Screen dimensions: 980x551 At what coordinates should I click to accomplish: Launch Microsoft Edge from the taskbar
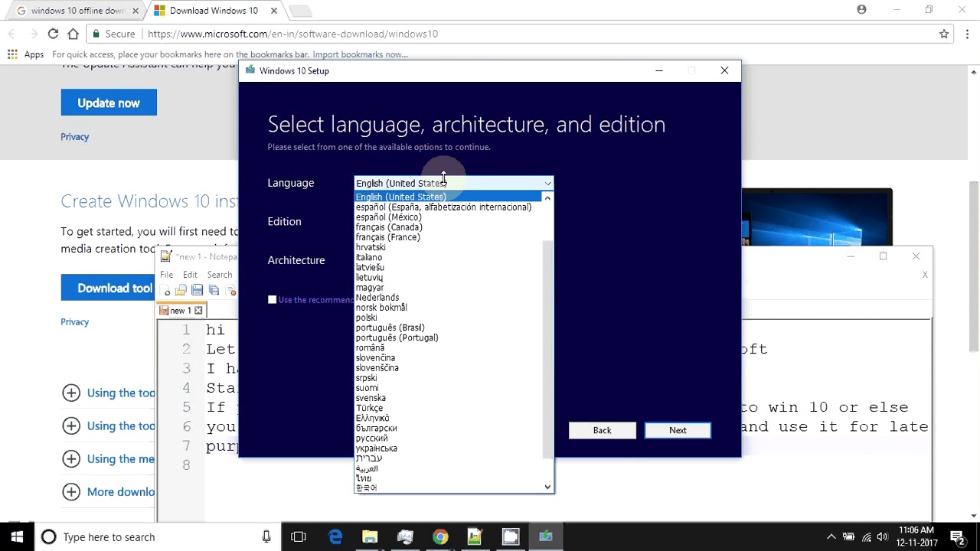[x=335, y=536]
